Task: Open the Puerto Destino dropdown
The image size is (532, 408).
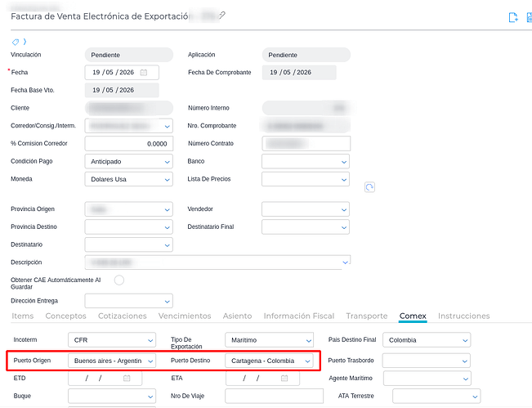Action: click(x=268, y=361)
